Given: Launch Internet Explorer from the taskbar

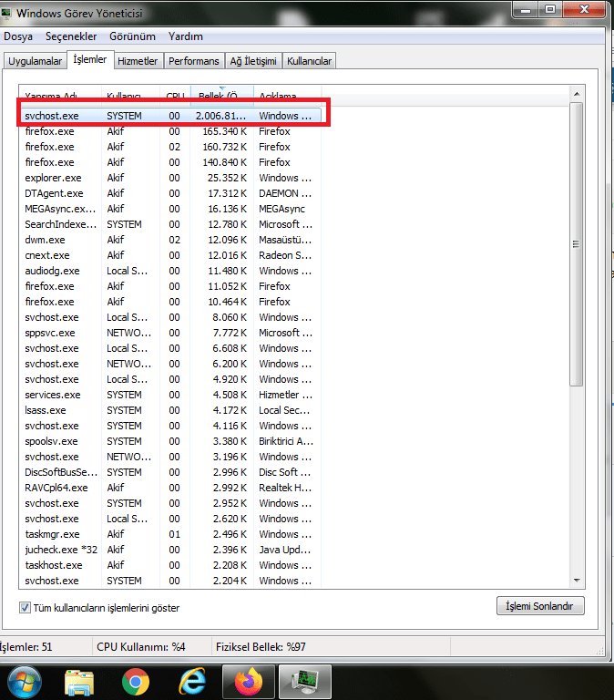Looking at the screenshot, I should click(192, 682).
